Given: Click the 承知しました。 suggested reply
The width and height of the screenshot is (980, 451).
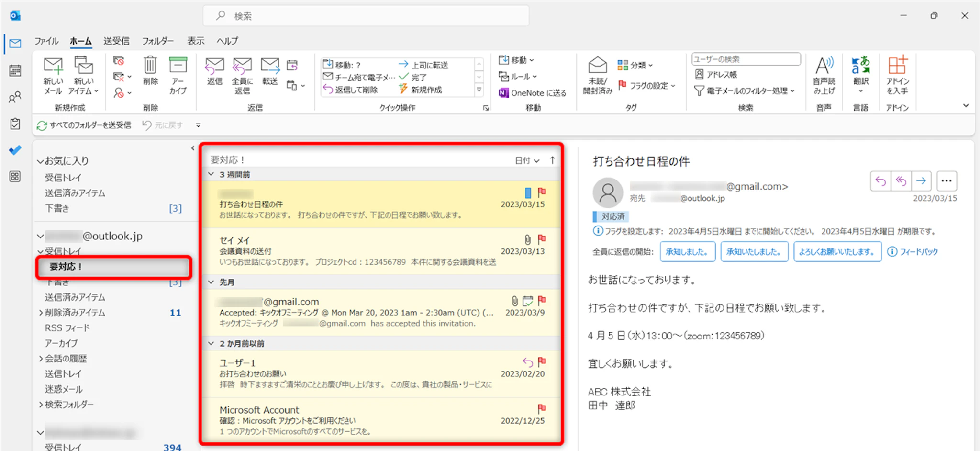Looking at the screenshot, I should [687, 252].
